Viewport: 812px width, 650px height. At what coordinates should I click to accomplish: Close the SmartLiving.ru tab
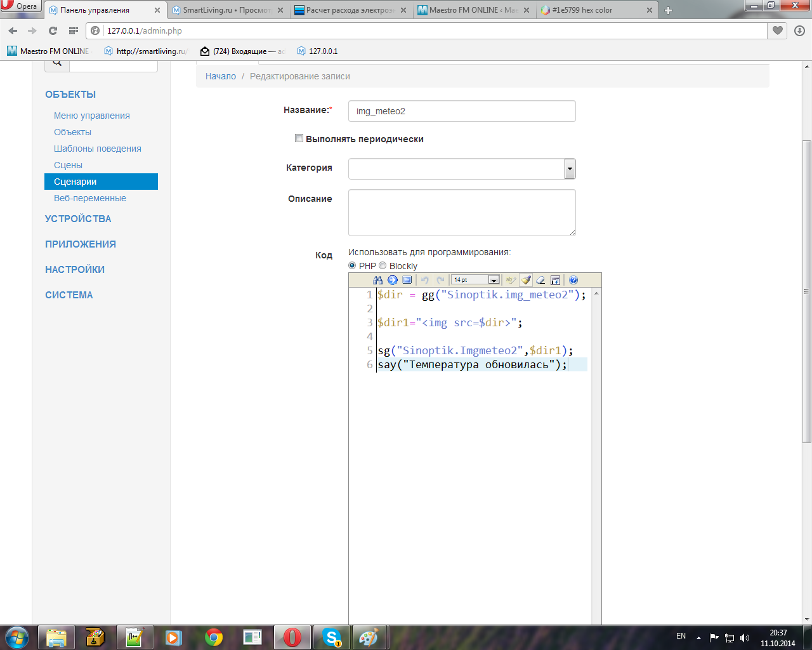tap(280, 10)
